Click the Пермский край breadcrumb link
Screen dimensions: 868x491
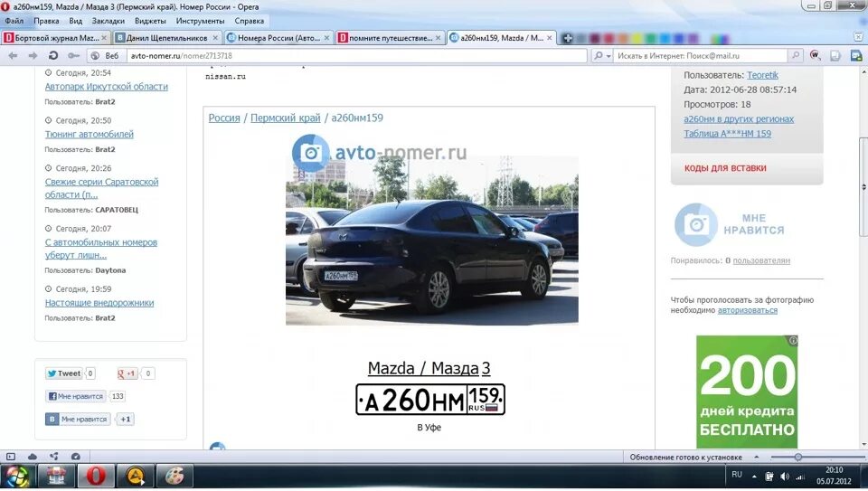(x=285, y=118)
